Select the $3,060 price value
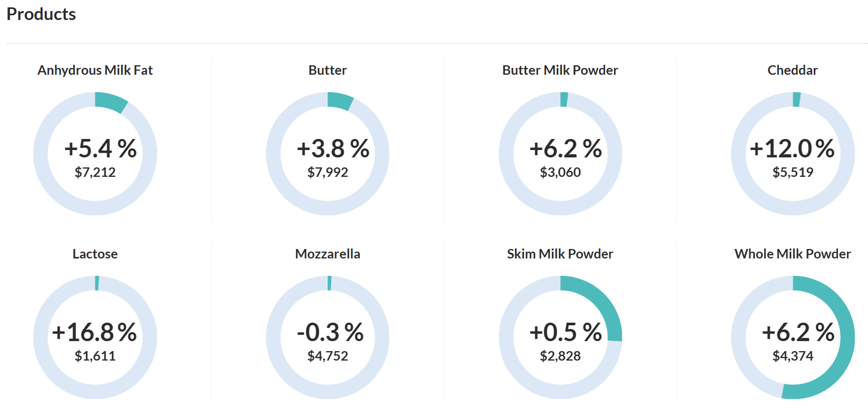The width and height of the screenshot is (868, 409). 560,172
